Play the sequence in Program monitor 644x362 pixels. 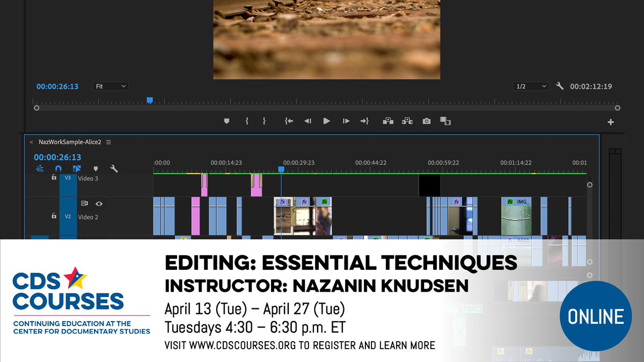point(326,121)
